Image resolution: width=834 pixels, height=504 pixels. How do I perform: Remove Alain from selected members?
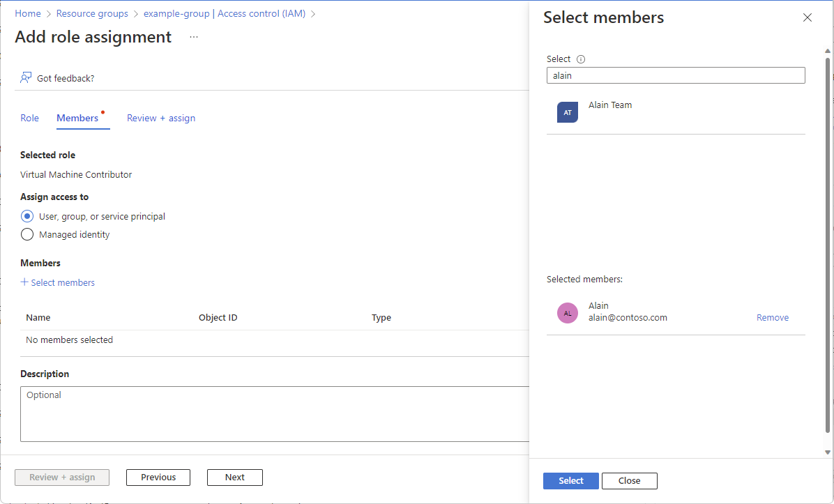(773, 317)
